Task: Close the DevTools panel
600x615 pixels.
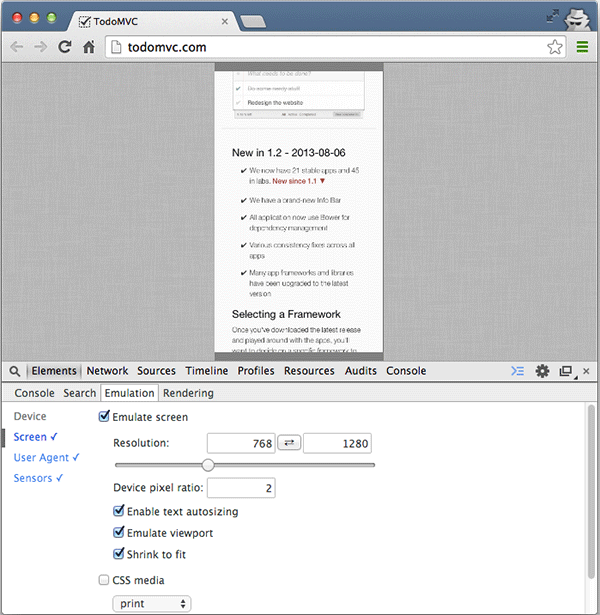Action: tap(586, 371)
